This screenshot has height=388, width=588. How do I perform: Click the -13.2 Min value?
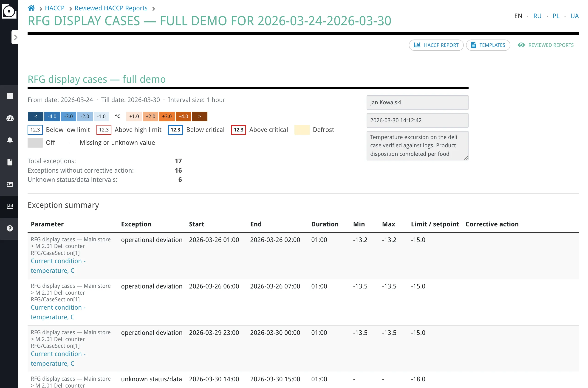[360, 240]
